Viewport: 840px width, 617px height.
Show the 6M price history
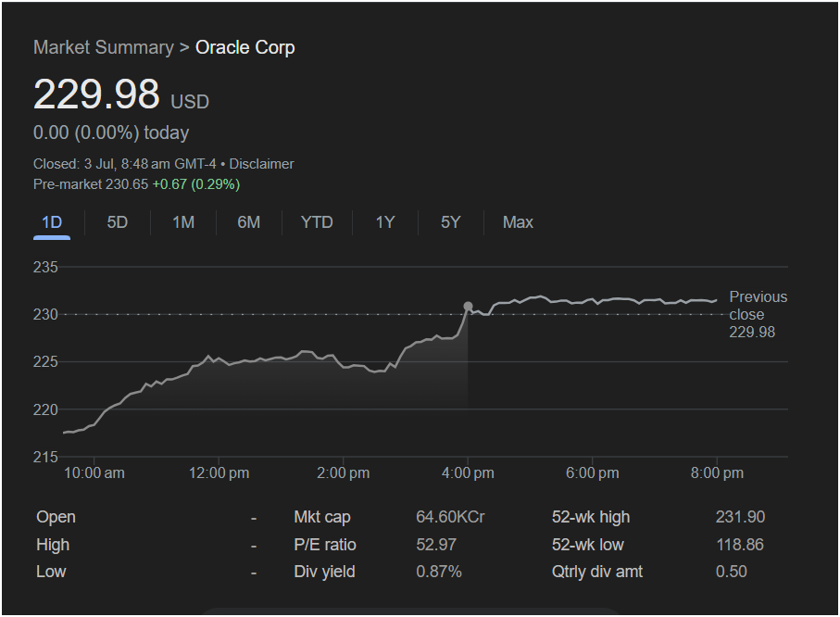[x=248, y=222]
